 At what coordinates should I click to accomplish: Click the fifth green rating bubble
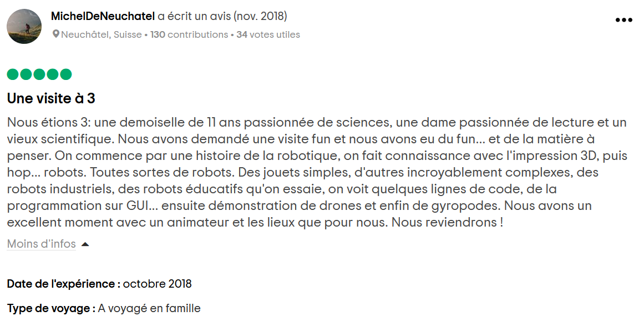tap(65, 74)
